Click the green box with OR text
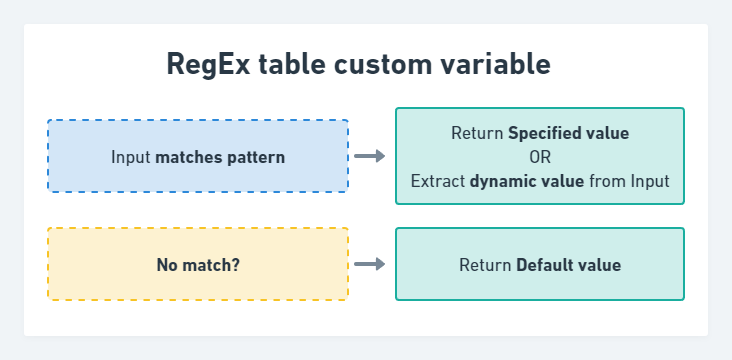732x360 pixels. [x=540, y=156]
